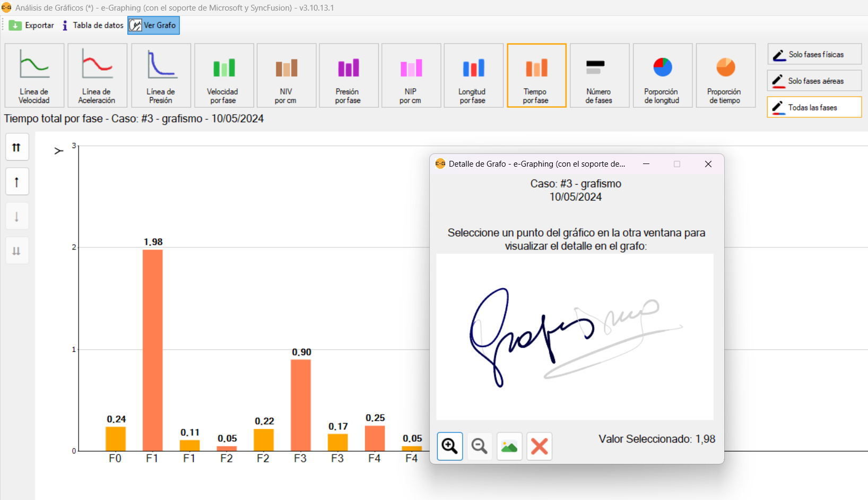Click the zoom in magnifier icon
The width and height of the screenshot is (868, 500).
tap(449, 446)
